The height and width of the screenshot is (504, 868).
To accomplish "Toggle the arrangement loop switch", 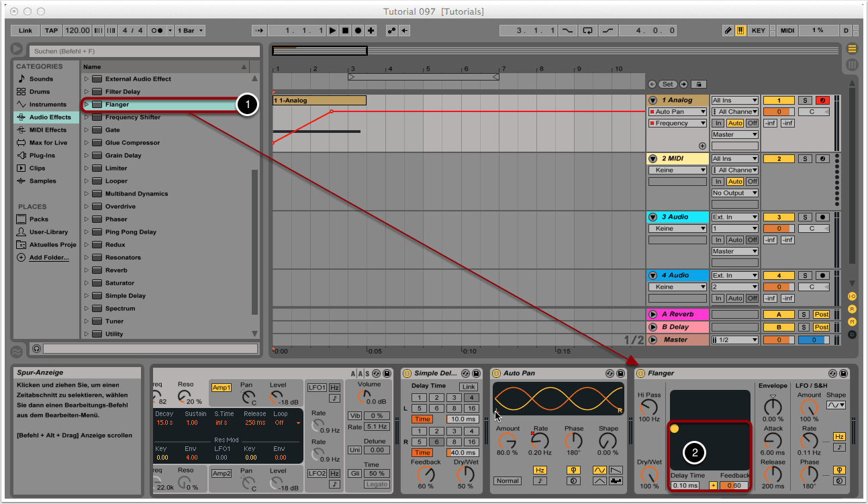I will click(587, 31).
